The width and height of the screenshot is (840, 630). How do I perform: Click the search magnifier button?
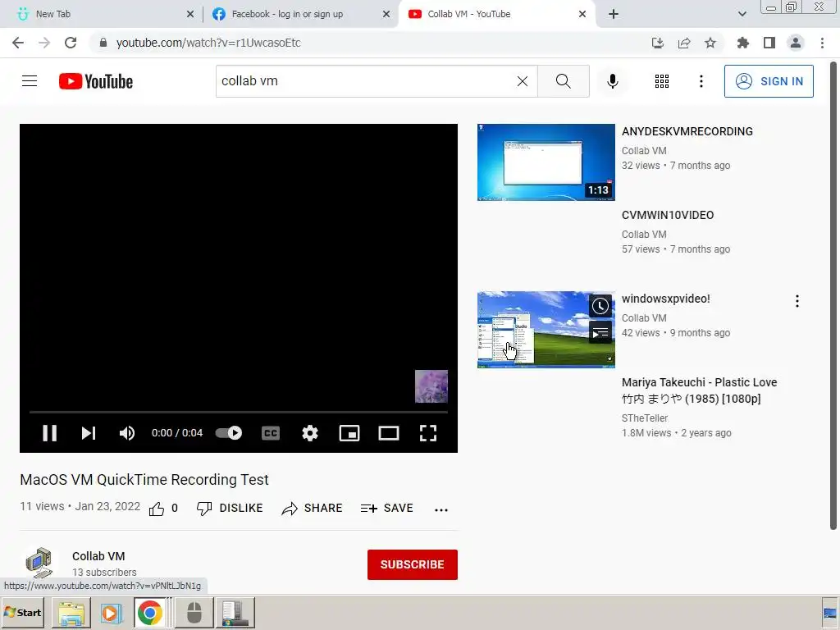pyautogui.click(x=563, y=81)
